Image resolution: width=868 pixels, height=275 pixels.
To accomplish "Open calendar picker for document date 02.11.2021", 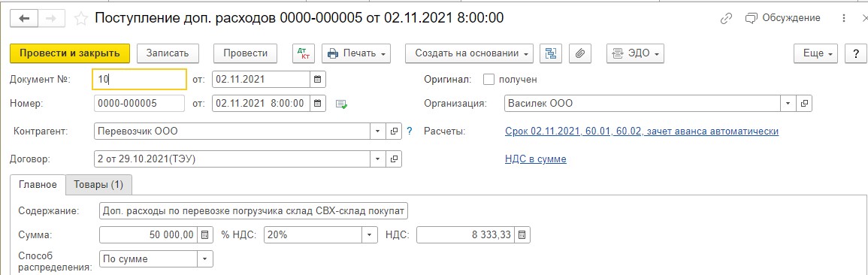I will (318, 79).
